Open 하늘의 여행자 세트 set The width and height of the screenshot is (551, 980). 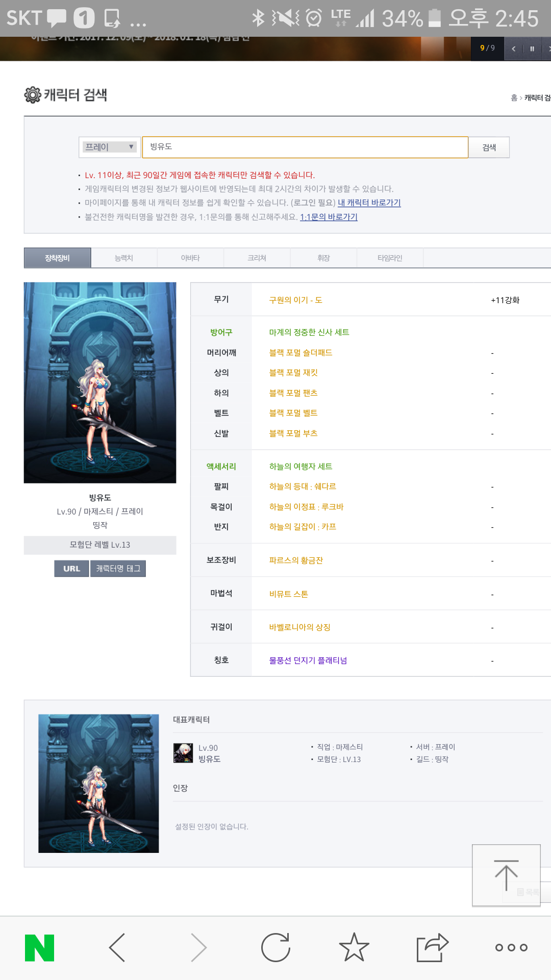[x=301, y=467]
